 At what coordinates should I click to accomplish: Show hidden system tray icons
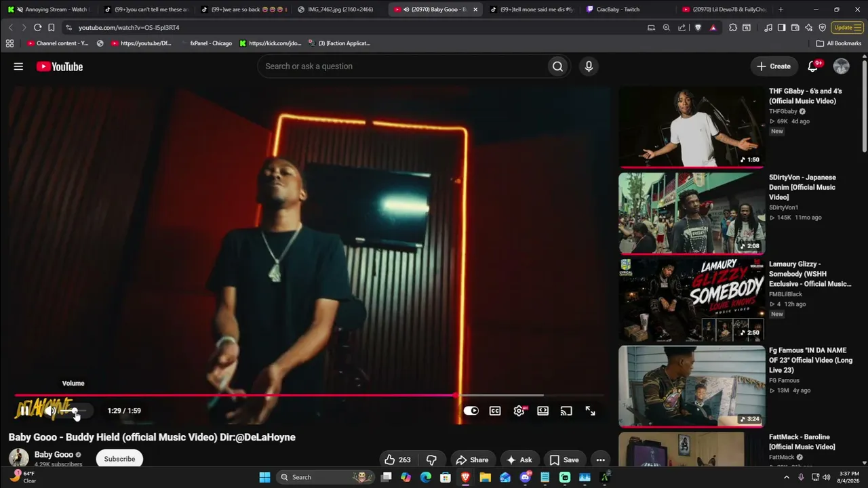coord(787,477)
